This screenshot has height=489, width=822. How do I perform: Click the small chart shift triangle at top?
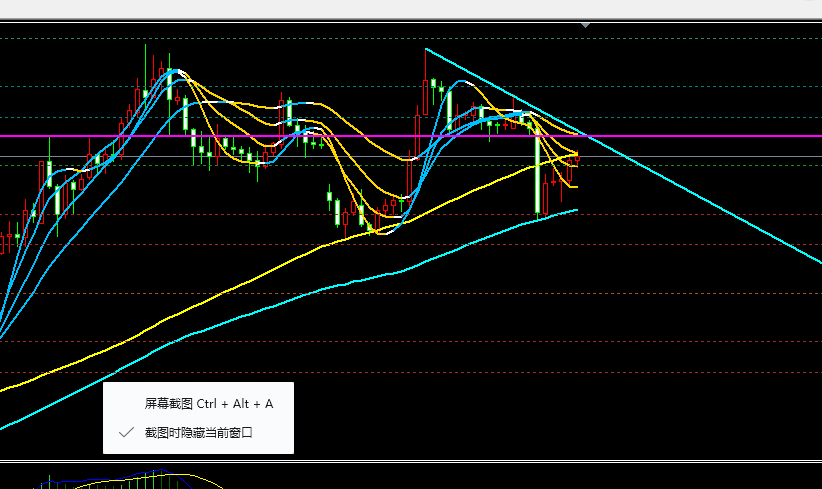(x=586, y=24)
